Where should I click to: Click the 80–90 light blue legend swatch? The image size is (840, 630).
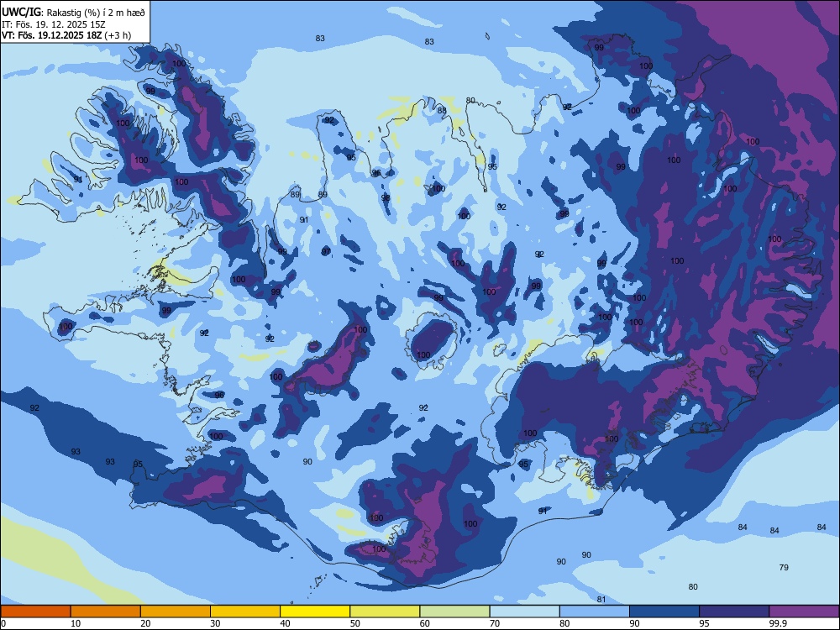tap(594, 612)
